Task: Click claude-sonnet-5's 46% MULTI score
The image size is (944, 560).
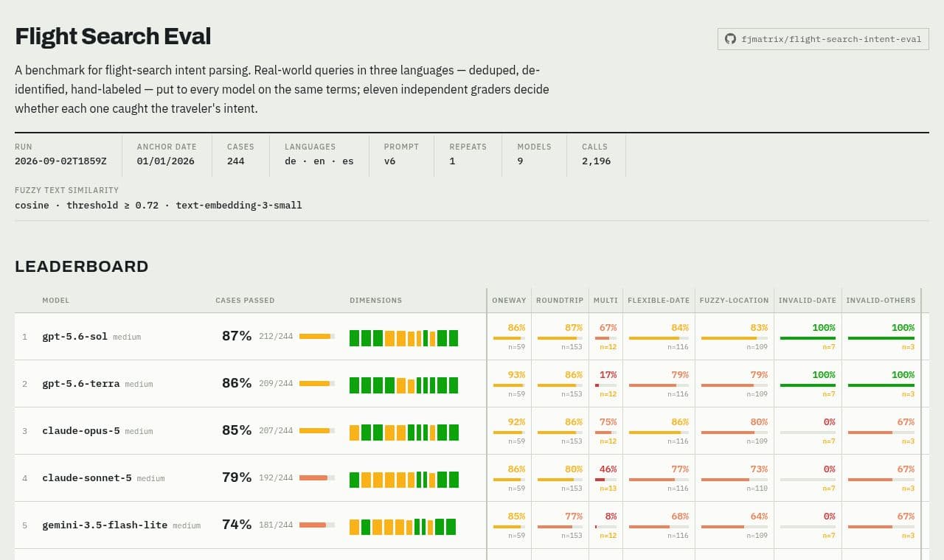Action: point(608,469)
